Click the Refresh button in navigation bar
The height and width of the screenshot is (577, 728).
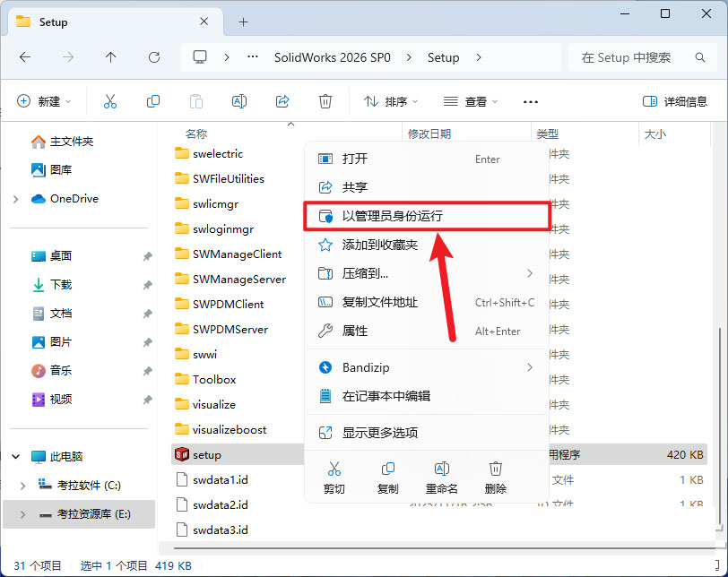(x=153, y=57)
